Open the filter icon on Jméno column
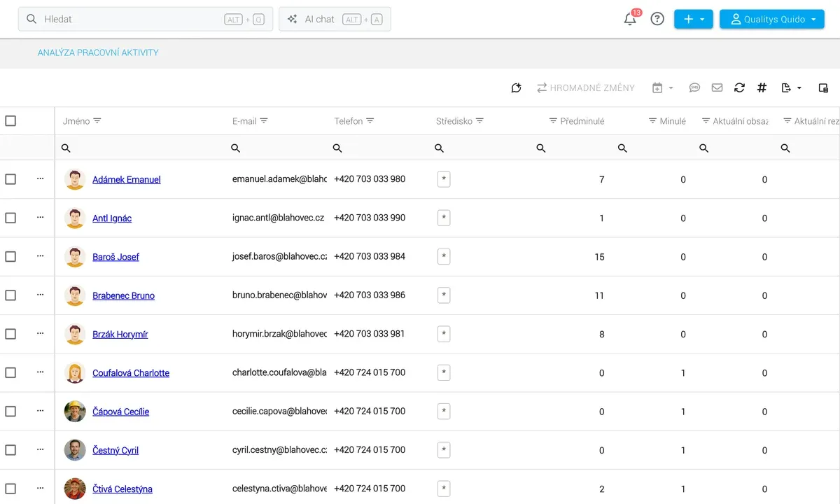The width and height of the screenshot is (840, 504). [97, 121]
